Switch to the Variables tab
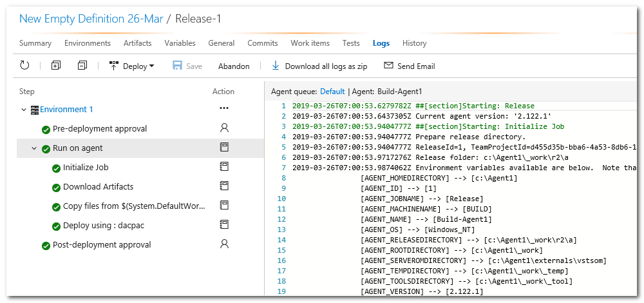Image resolution: width=644 pixels, height=303 pixels. (180, 43)
